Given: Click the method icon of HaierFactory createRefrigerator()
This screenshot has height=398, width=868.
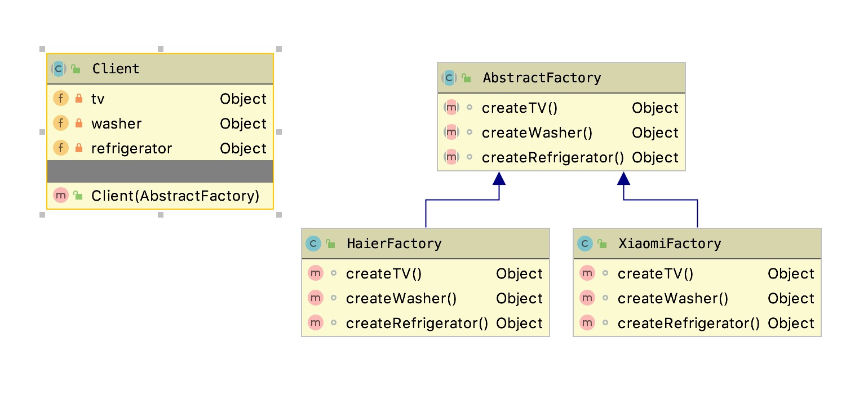Looking at the screenshot, I should pos(316,323).
